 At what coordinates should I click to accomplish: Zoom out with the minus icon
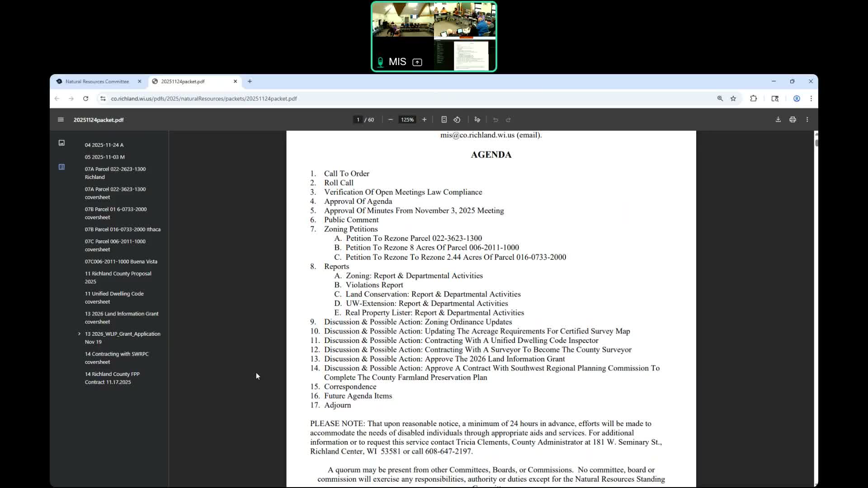[391, 120]
